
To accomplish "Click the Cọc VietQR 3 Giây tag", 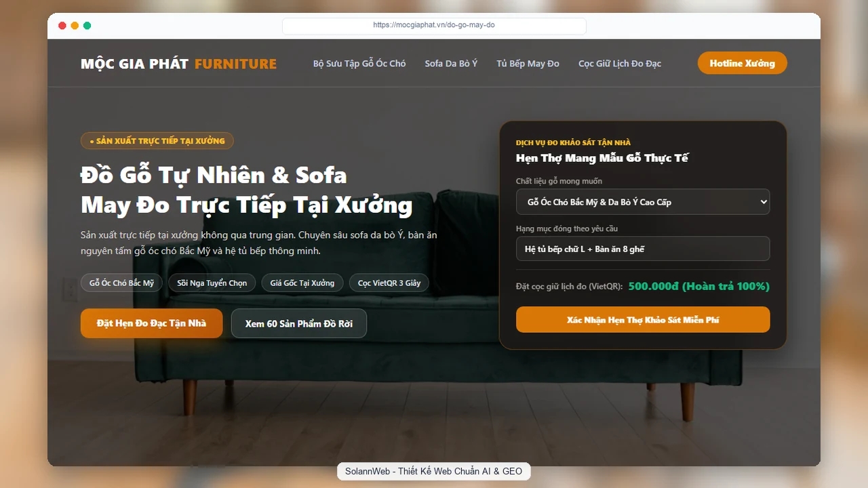I will pos(389,283).
